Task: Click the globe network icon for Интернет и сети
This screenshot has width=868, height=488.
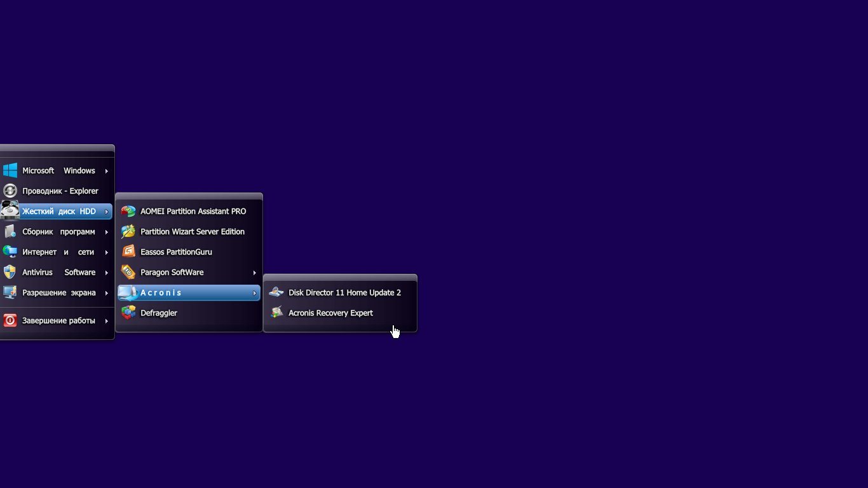Action: coord(10,252)
